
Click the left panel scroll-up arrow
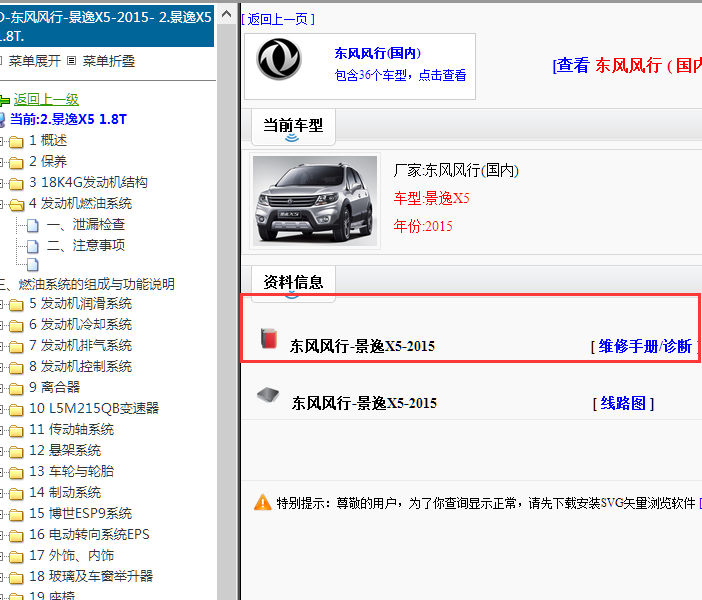(227, 14)
